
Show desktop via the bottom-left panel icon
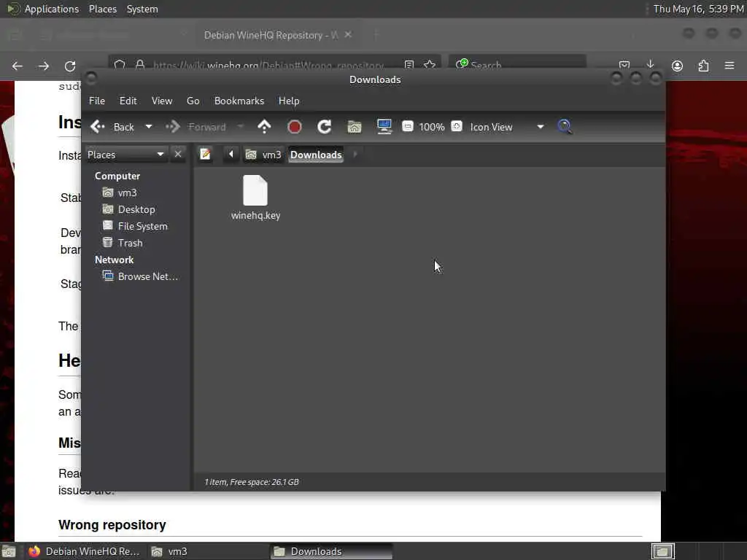9,551
